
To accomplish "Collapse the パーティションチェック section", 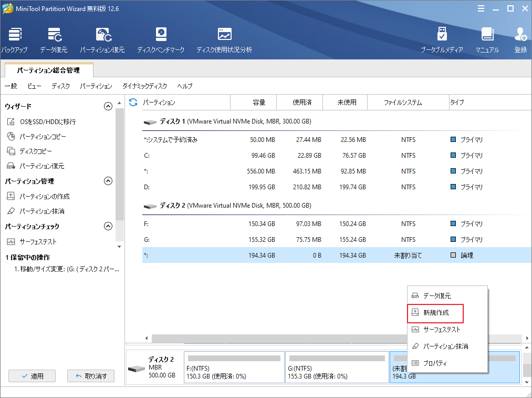I will tap(108, 226).
